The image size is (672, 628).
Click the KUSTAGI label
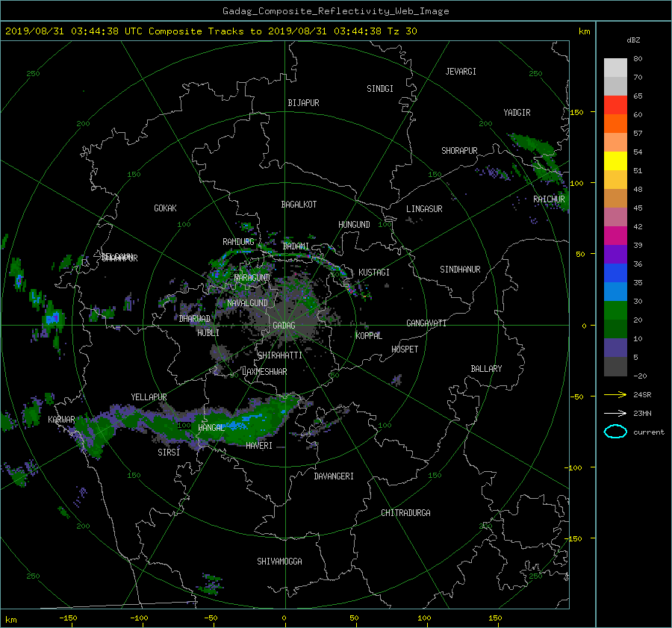[x=374, y=273]
